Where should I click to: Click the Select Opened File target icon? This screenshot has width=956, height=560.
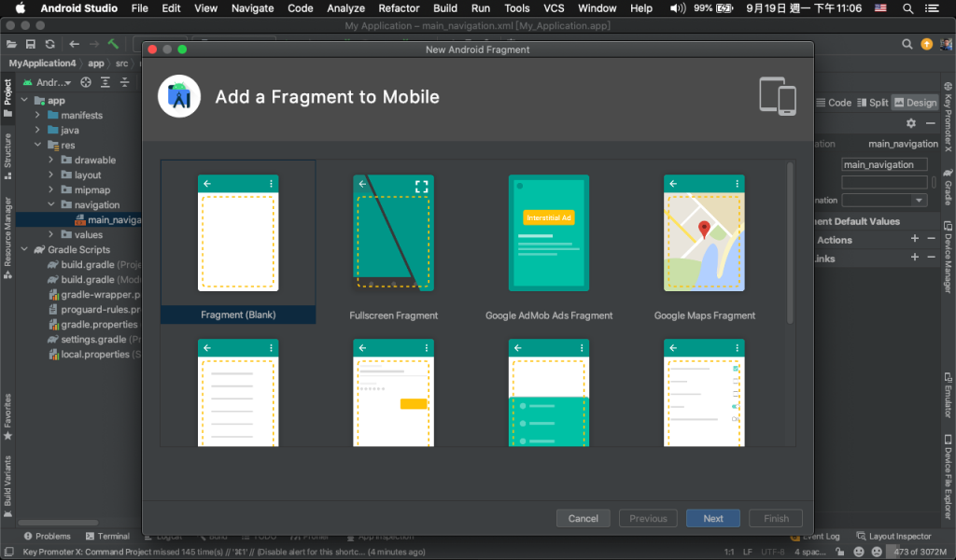(86, 82)
